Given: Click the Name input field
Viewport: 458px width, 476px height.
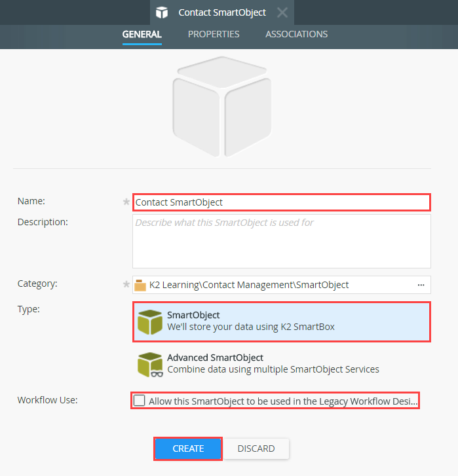Looking at the screenshot, I should point(282,202).
